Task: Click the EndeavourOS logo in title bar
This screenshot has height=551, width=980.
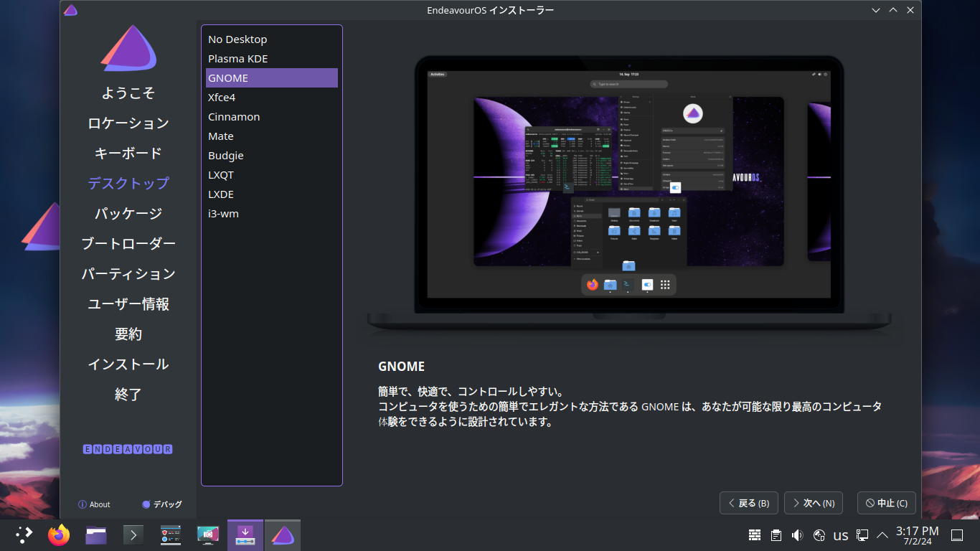Action: click(70, 10)
